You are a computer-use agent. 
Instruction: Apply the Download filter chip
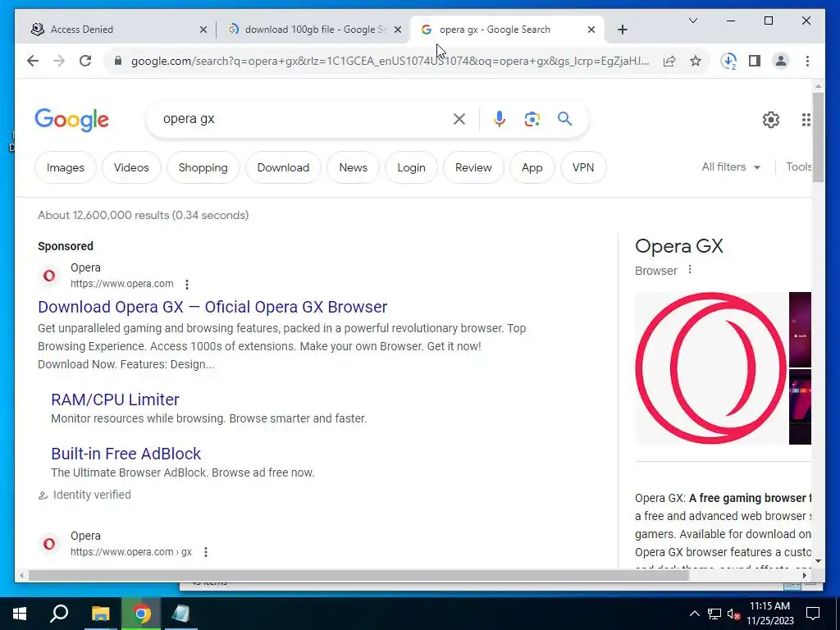(x=283, y=167)
